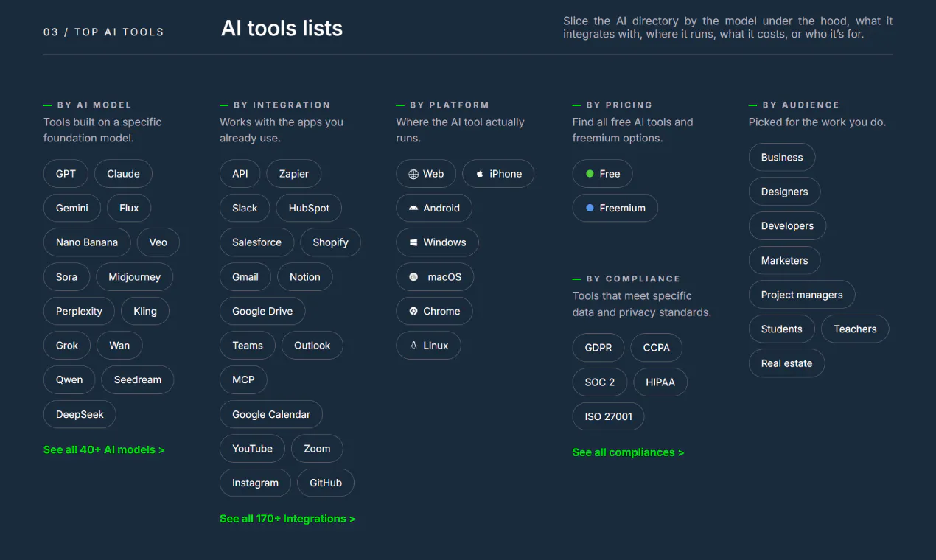Click the Android robot icon
Image resolution: width=936 pixels, height=560 pixels.
click(x=413, y=208)
